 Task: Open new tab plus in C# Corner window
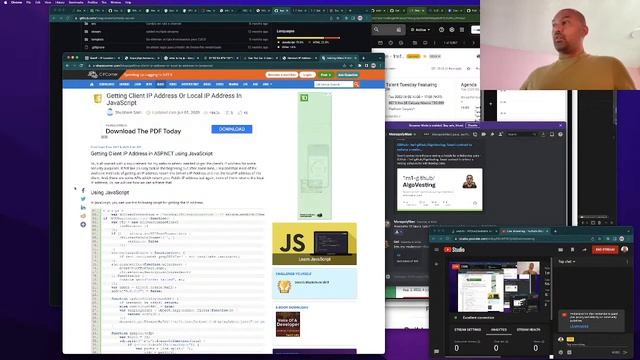tap(363, 58)
